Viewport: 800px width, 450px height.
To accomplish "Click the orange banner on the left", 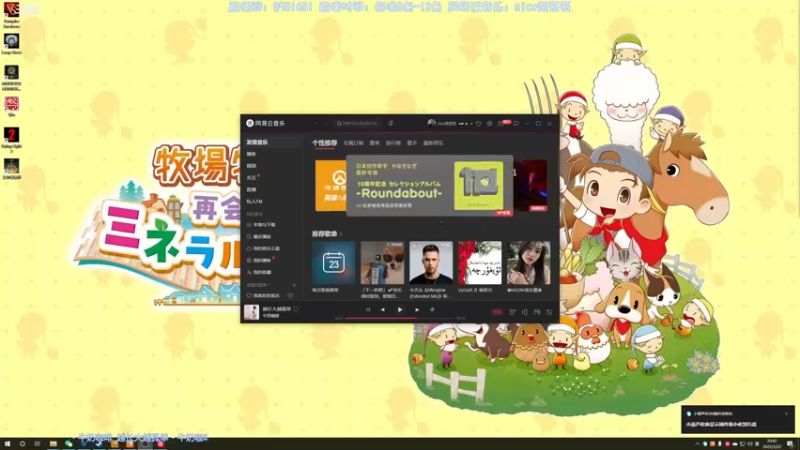I will 331,185.
